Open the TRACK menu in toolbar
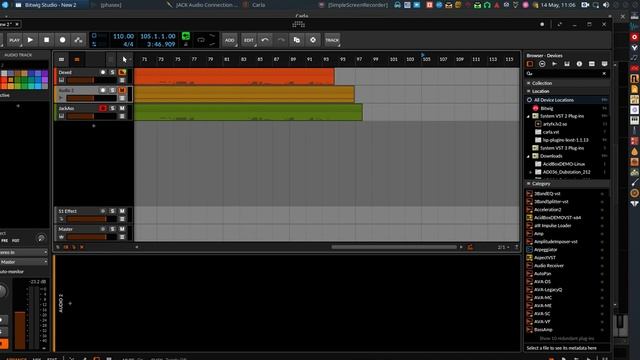This screenshot has width=640, height=360. tap(332, 40)
